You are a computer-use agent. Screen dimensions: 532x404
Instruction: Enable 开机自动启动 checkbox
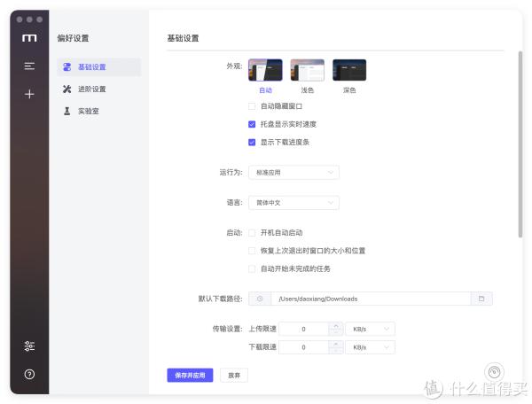point(252,233)
